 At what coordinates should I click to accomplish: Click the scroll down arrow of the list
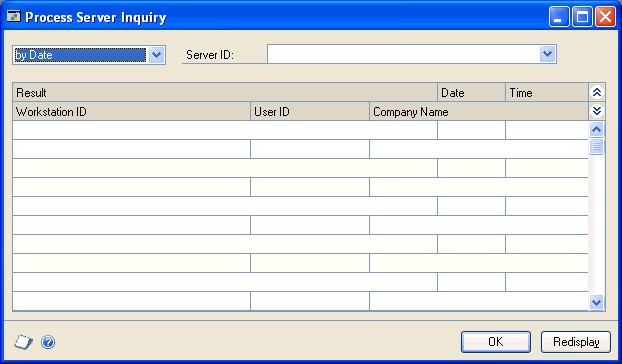[x=596, y=303]
